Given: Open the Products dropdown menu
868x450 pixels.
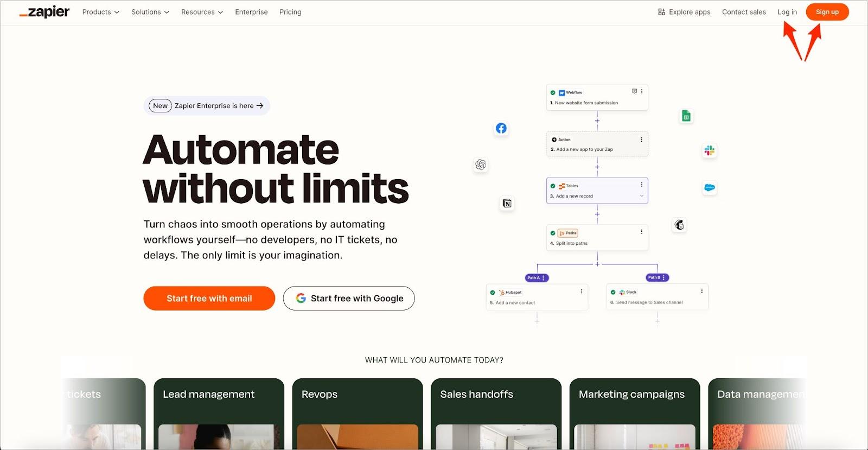Looking at the screenshot, I should click(x=101, y=12).
